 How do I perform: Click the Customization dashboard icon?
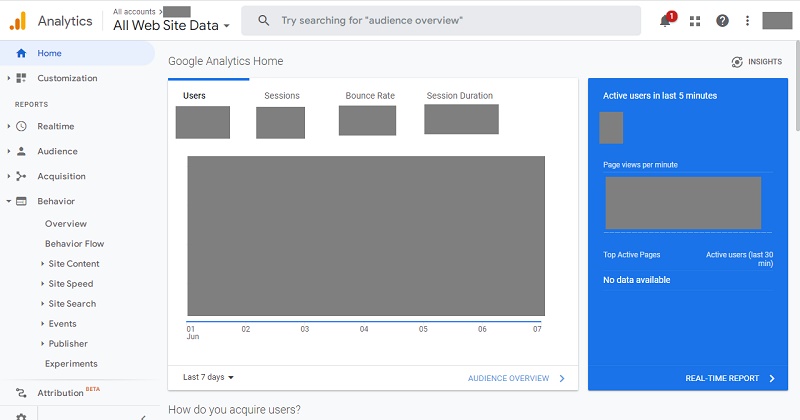pyautogui.click(x=21, y=78)
